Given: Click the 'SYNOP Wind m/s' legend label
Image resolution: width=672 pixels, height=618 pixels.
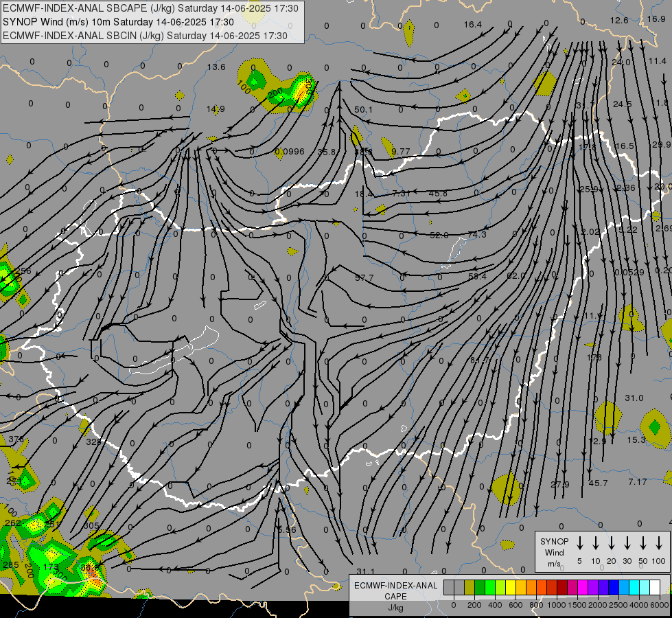Looking at the screenshot, I should click(554, 552).
